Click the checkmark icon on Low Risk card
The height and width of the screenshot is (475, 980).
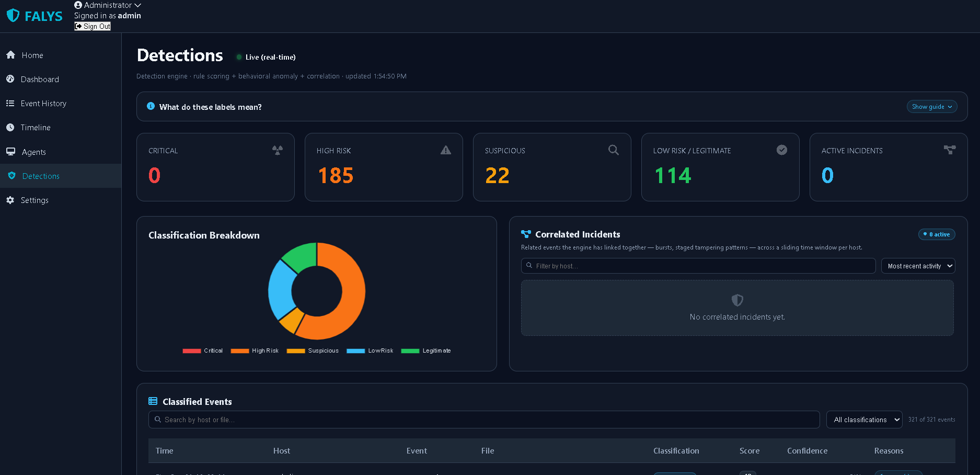point(782,150)
